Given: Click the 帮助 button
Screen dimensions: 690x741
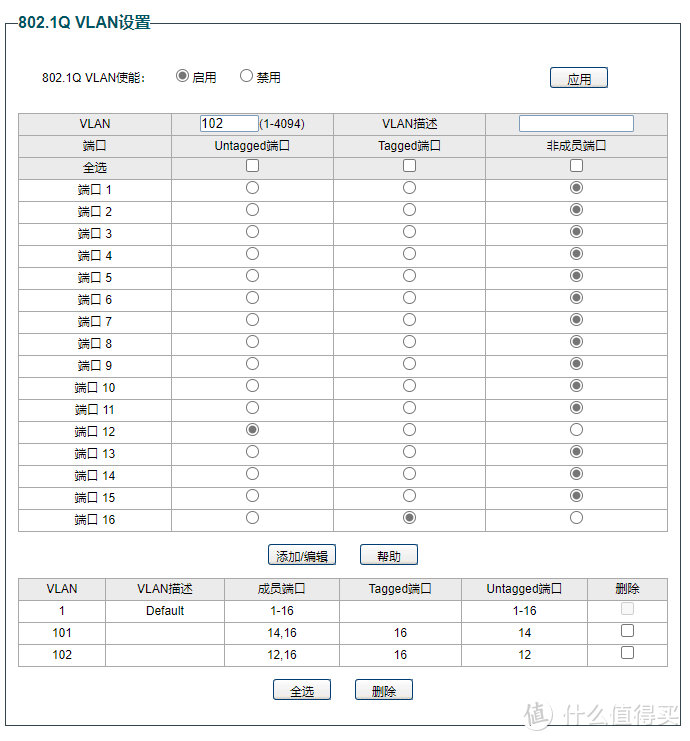Looking at the screenshot, I should (x=388, y=555).
